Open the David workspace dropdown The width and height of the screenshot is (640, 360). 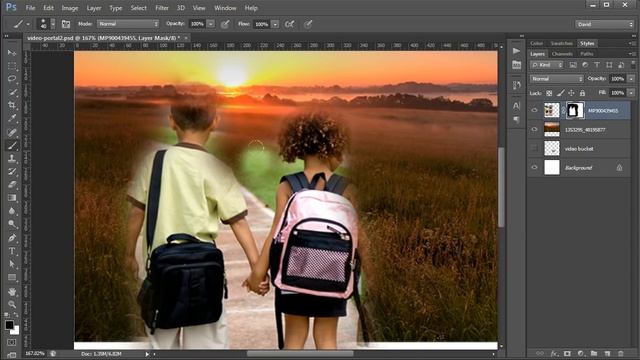[x=604, y=24]
